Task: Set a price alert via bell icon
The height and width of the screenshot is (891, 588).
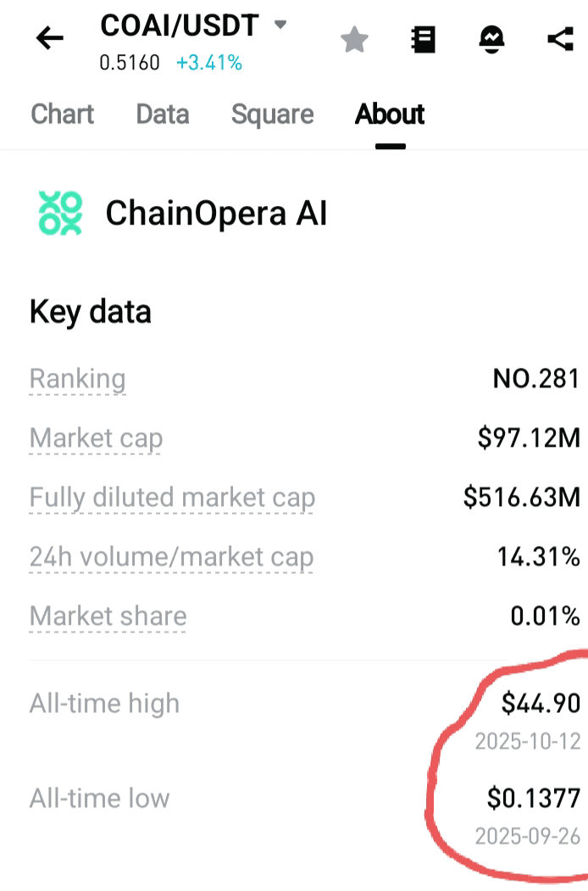Action: click(491, 40)
